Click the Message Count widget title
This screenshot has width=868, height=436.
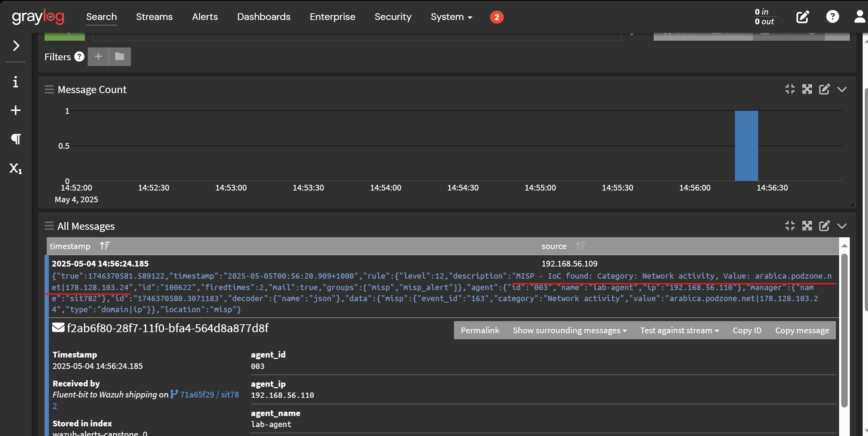(92, 90)
